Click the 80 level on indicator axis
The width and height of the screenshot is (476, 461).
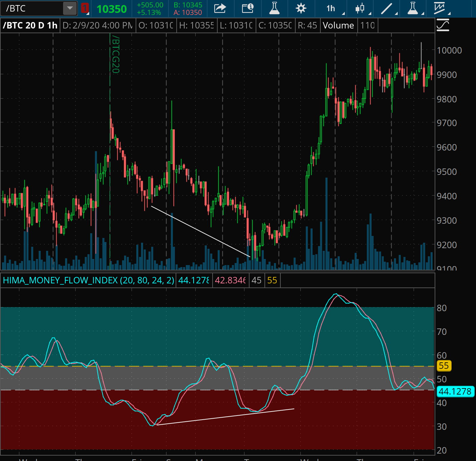tap(442, 308)
